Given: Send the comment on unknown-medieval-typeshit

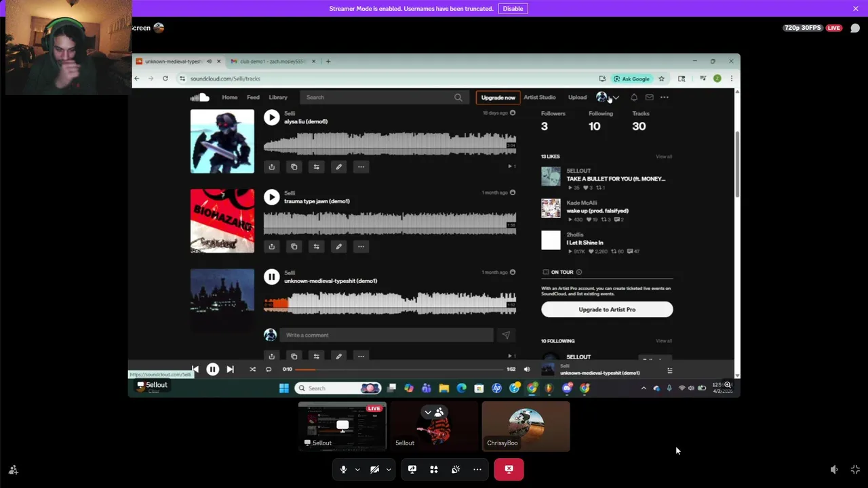Looking at the screenshot, I should pyautogui.click(x=505, y=335).
